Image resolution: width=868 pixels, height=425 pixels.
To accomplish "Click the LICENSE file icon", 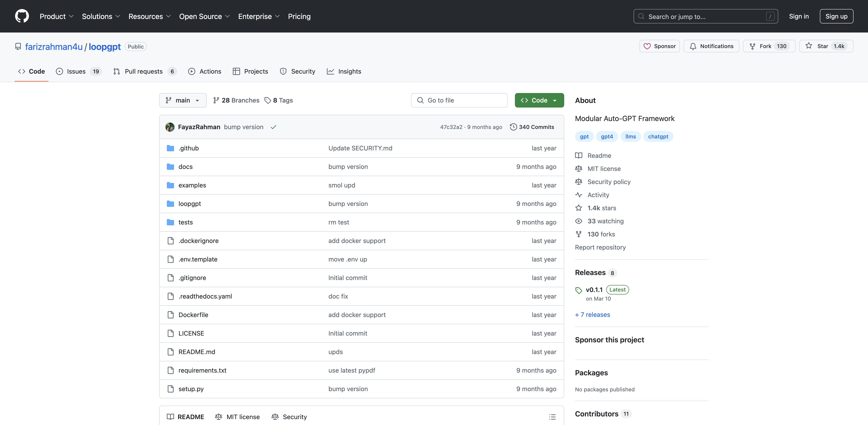I will [x=170, y=333].
